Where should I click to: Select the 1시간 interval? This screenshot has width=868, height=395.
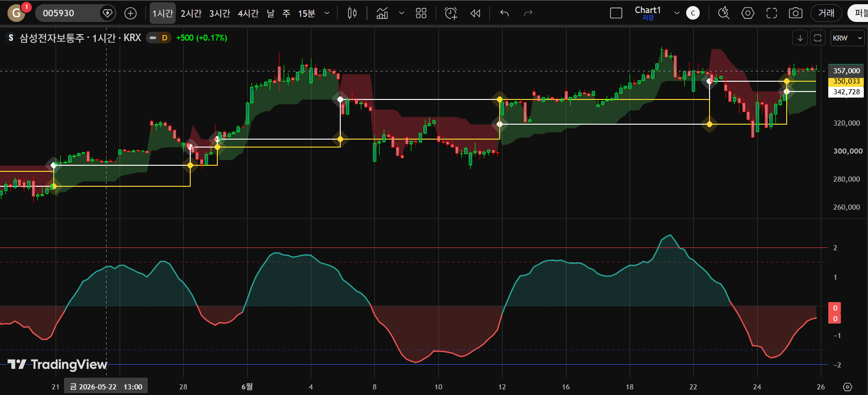click(163, 13)
